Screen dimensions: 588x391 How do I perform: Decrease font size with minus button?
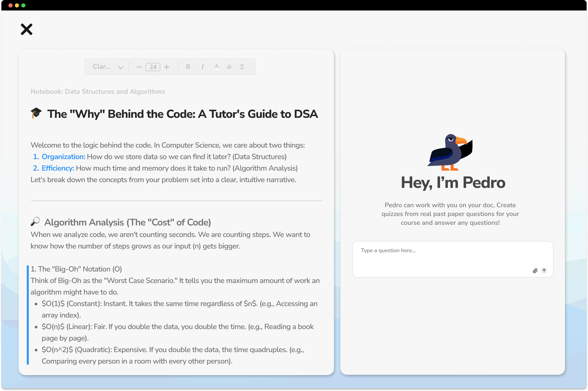[x=139, y=67]
